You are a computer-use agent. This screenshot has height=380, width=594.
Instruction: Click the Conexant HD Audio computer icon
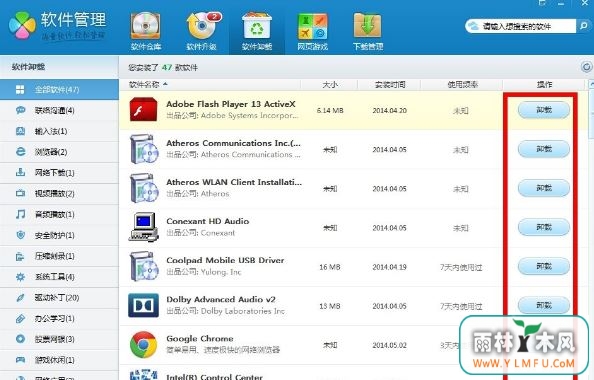(144, 227)
